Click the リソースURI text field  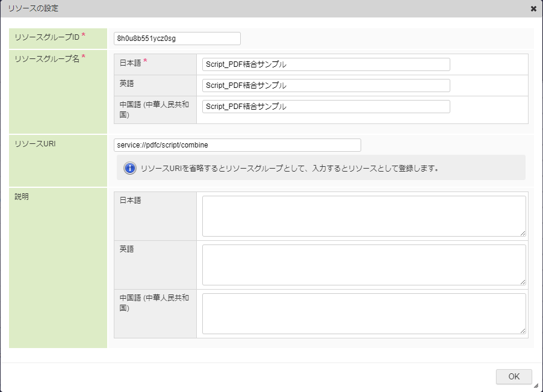[x=237, y=145]
